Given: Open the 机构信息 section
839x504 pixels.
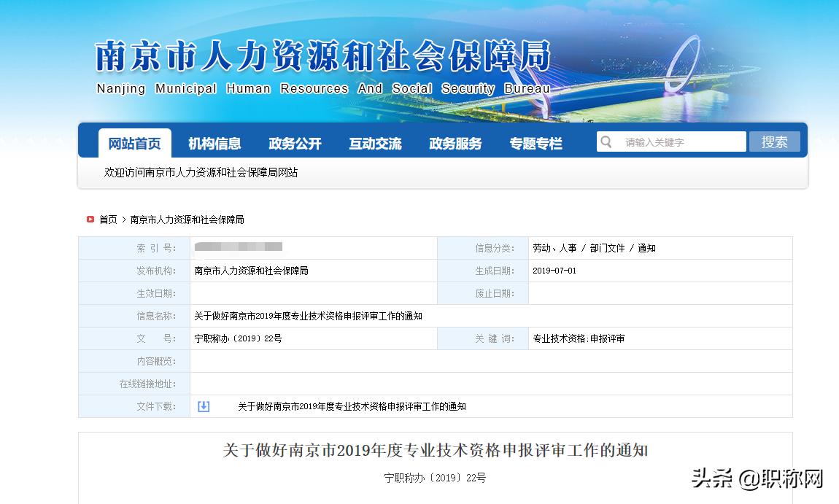Looking at the screenshot, I should (x=214, y=143).
